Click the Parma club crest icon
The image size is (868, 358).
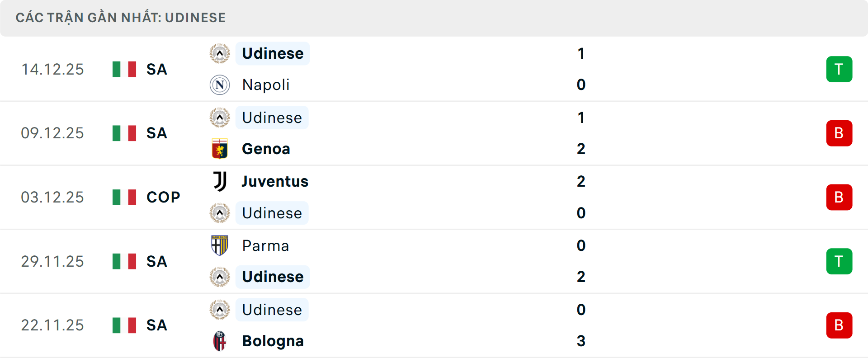(220, 245)
